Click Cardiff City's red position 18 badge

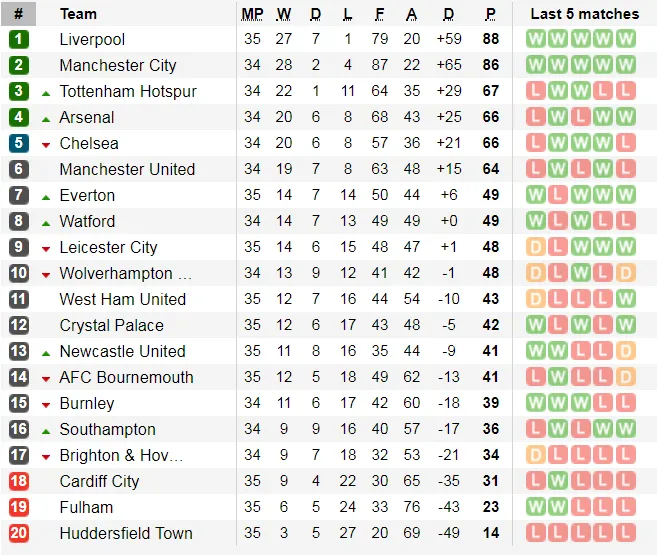tap(19, 481)
